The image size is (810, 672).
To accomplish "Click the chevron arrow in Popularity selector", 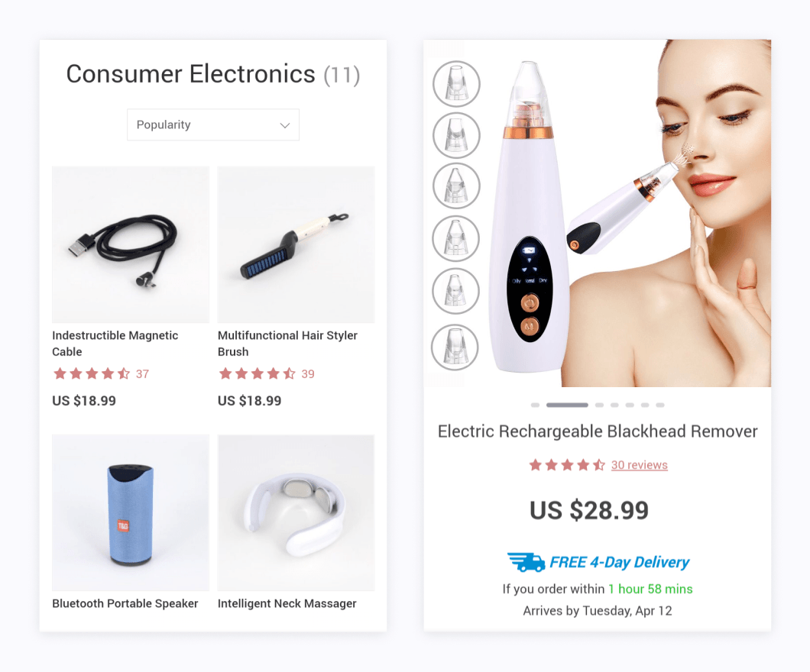I will [x=284, y=125].
